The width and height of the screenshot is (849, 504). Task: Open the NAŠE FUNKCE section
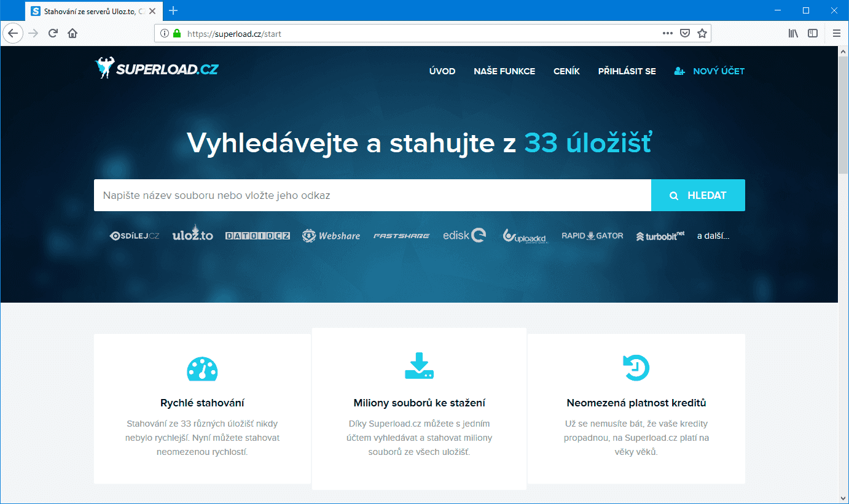(504, 71)
